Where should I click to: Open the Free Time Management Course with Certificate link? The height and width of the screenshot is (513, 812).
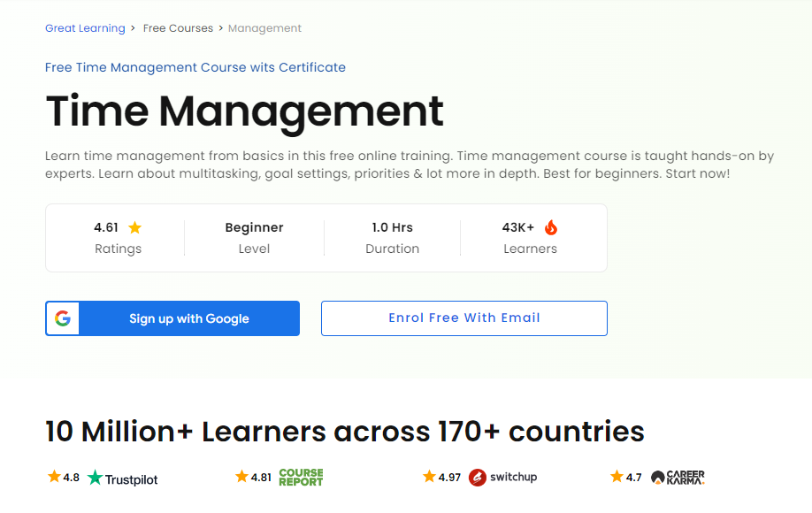coord(195,67)
